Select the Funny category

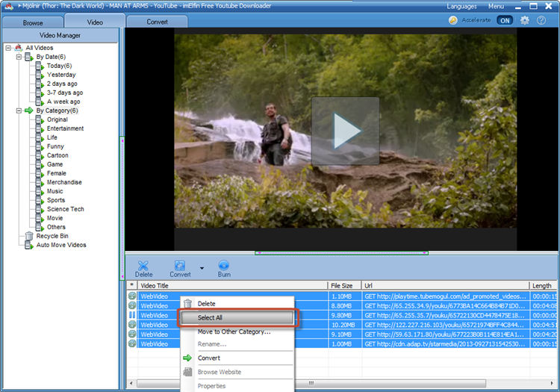pyautogui.click(x=55, y=146)
